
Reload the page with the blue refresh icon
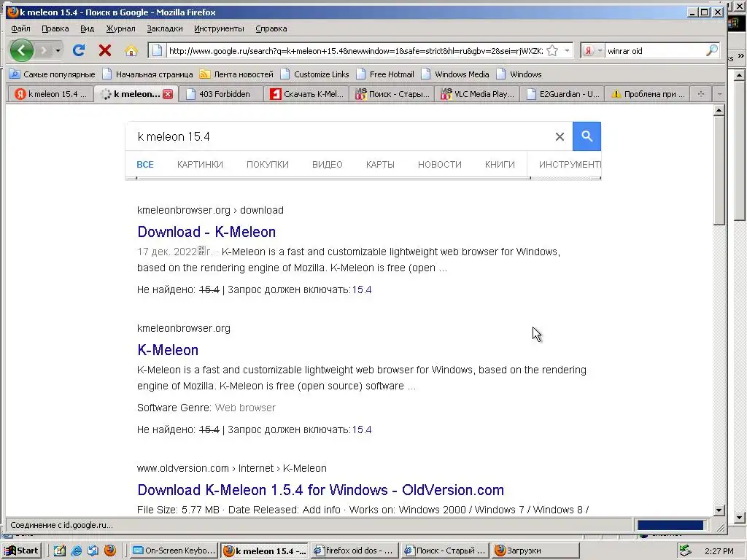click(x=79, y=50)
